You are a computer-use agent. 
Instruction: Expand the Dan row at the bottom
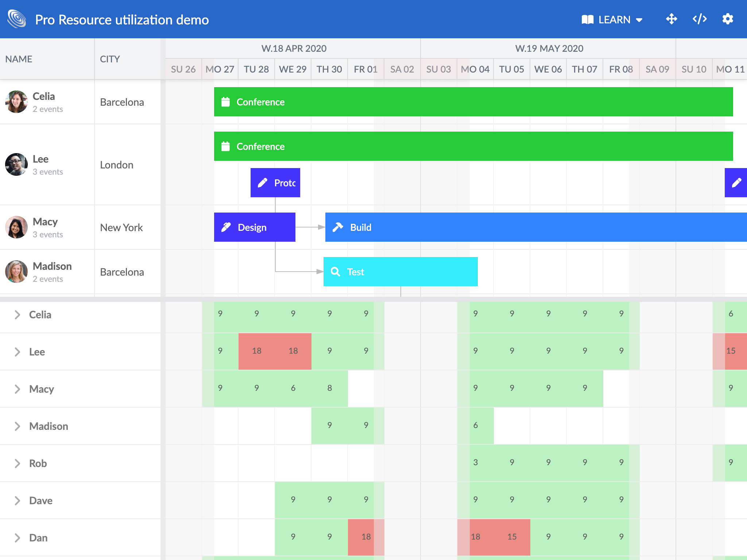[17, 538]
